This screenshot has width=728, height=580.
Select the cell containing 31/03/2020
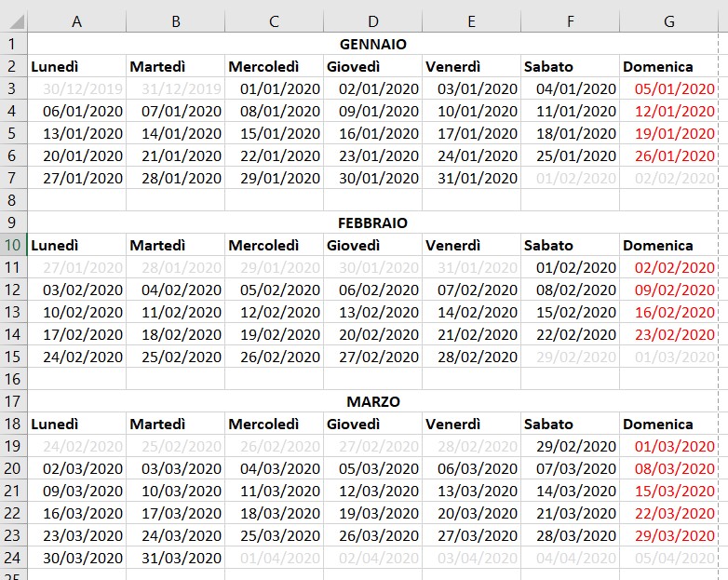175,559
